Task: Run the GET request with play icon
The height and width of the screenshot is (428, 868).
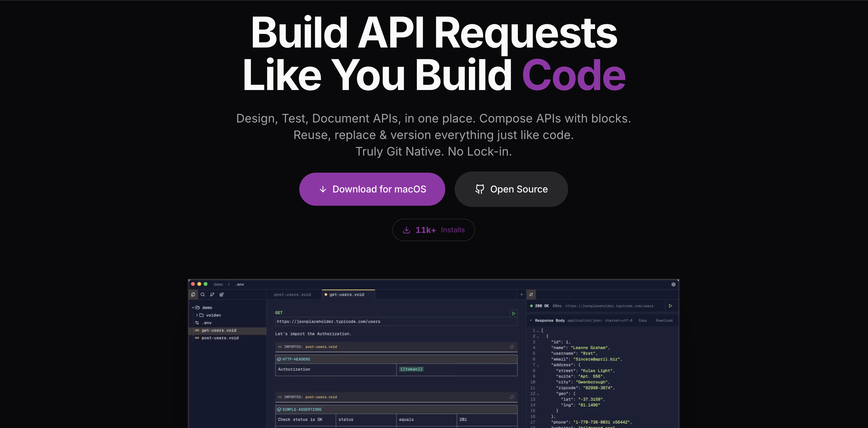Action: [513, 313]
